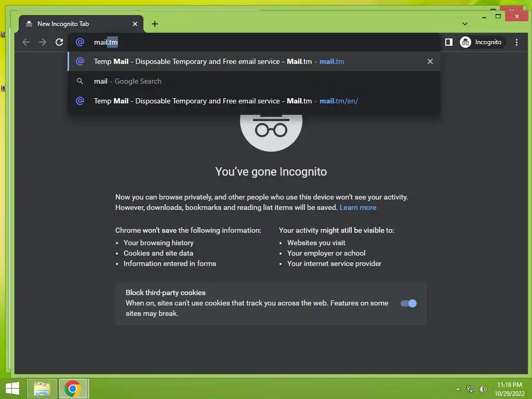532x399 pixels.
Task: Click 'Cookies and site data' list item
Action: [x=158, y=253]
